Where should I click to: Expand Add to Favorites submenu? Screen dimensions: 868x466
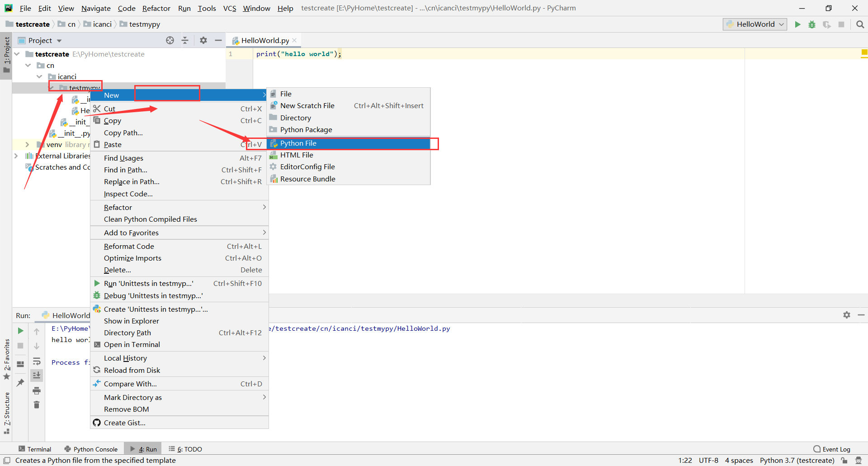tap(179, 233)
